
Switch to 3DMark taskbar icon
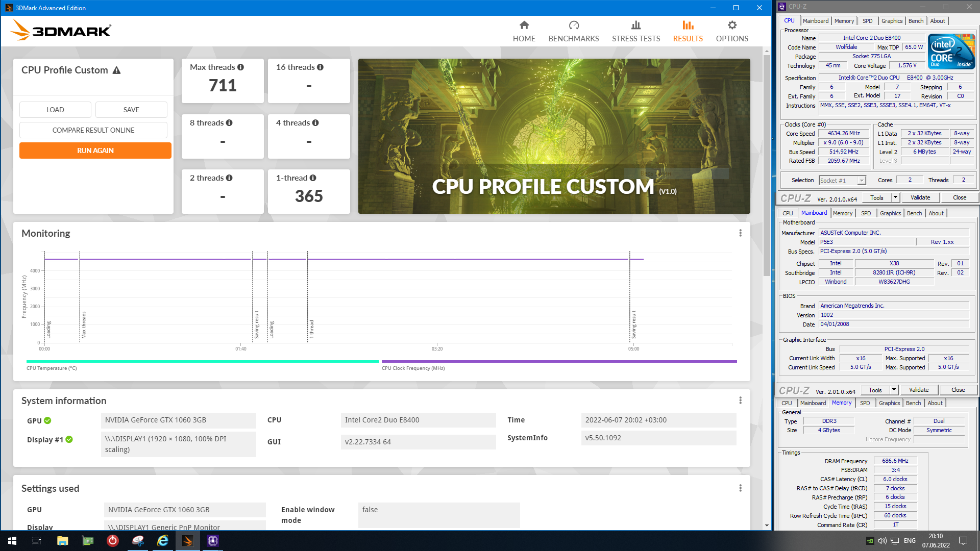coord(188,541)
